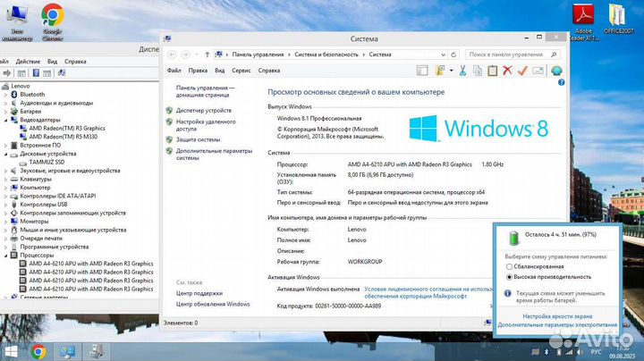
Task: Open Панель управления домашняя страница link
Action: [x=206, y=91]
